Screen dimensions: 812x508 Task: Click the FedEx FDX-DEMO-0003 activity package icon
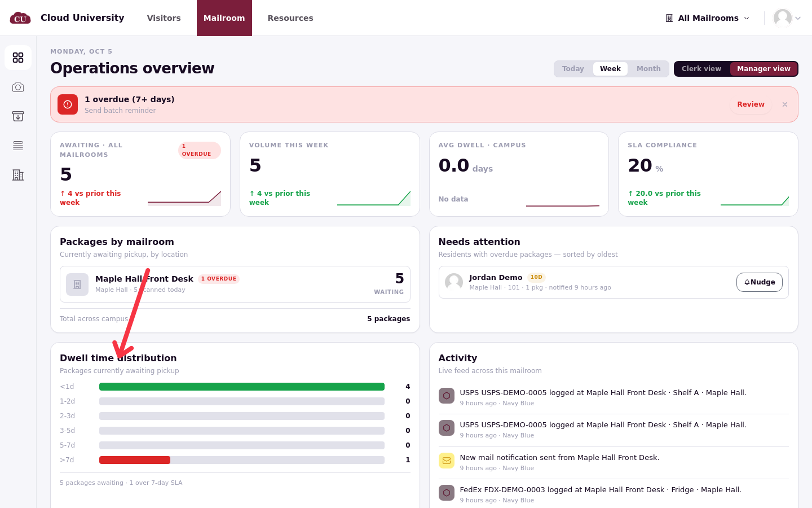pos(447,493)
